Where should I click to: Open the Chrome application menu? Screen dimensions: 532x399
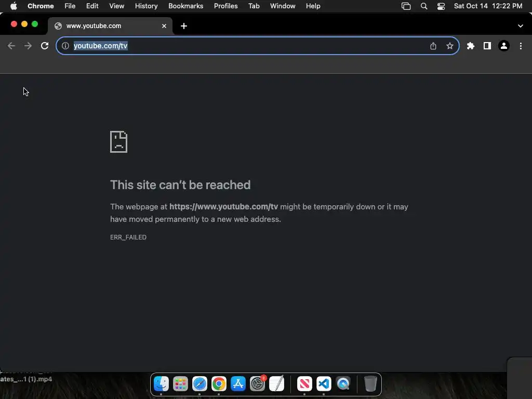coord(41,6)
